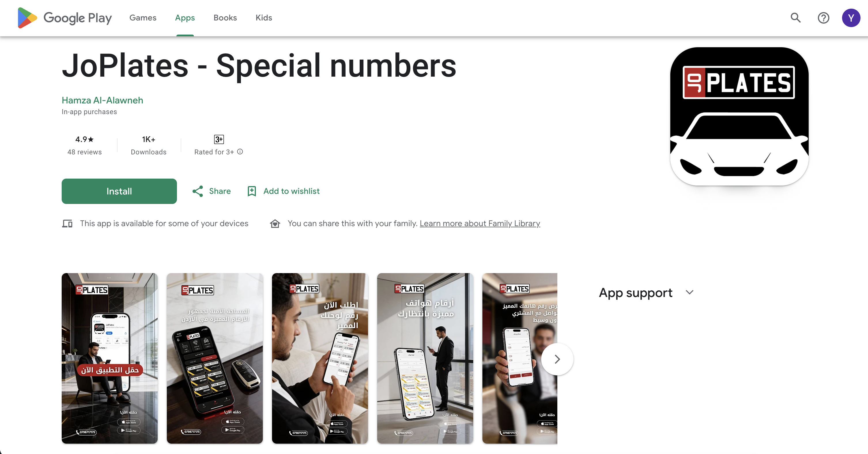Open the Kids tab
This screenshot has width=868, height=454.
point(263,18)
